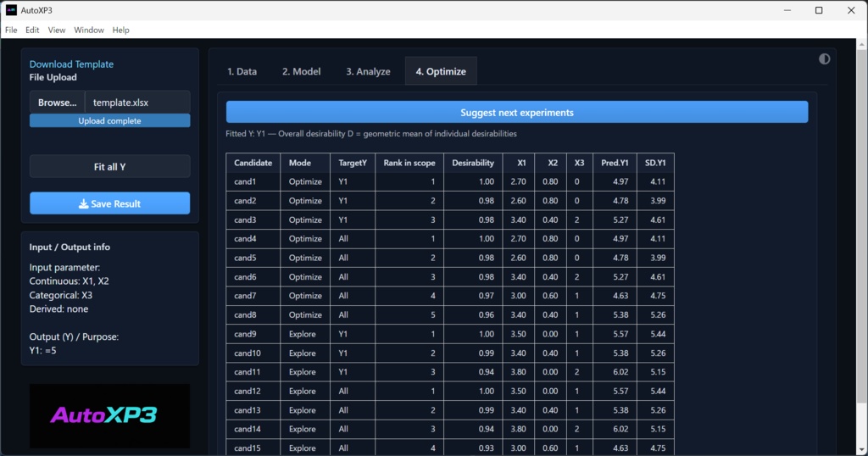Click the 0.96 desirability value in cand8 row

pyautogui.click(x=473, y=314)
